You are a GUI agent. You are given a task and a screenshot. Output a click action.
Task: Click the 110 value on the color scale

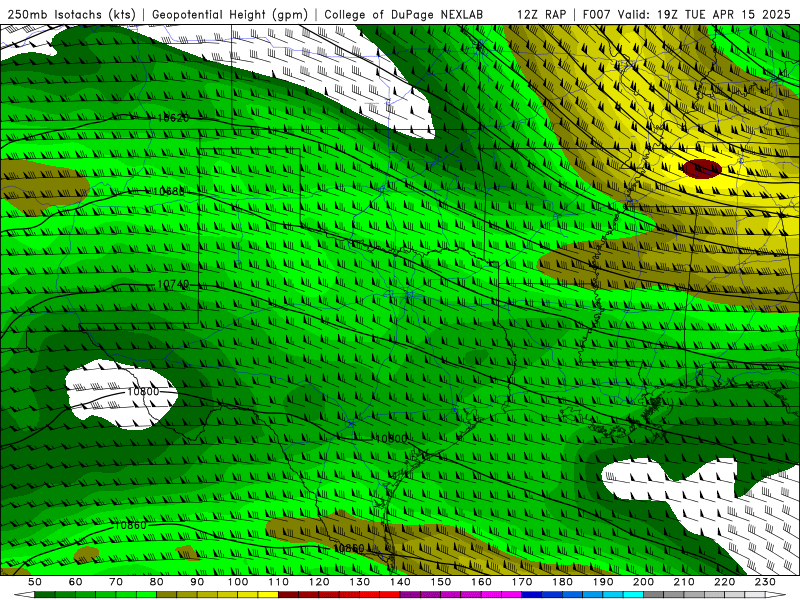click(x=278, y=582)
